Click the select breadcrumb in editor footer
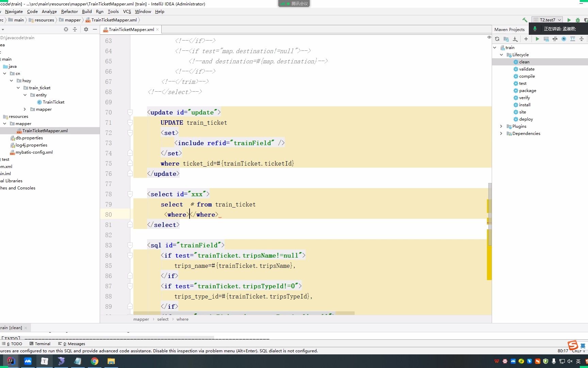The width and height of the screenshot is (588, 368). point(163,319)
